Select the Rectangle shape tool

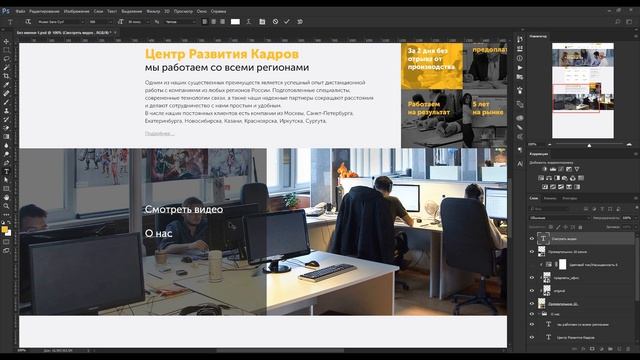pos(6,189)
